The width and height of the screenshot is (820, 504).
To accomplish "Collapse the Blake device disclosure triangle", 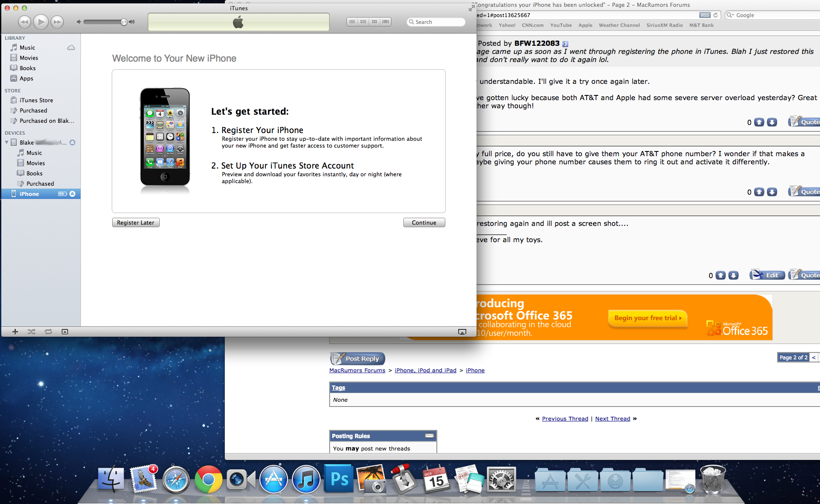I will coord(6,142).
